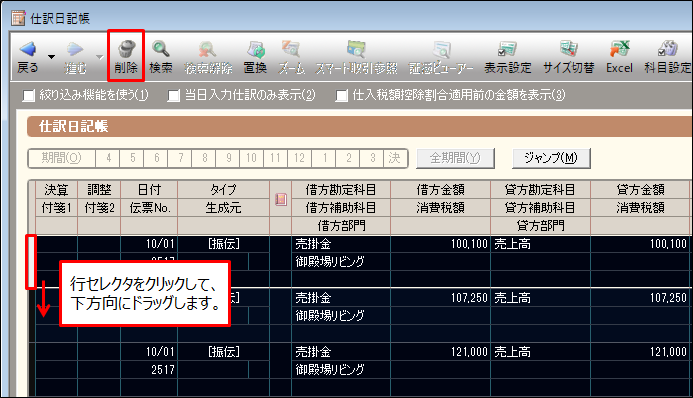Click the 107,250 debit amount cell

[x=441, y=298]
